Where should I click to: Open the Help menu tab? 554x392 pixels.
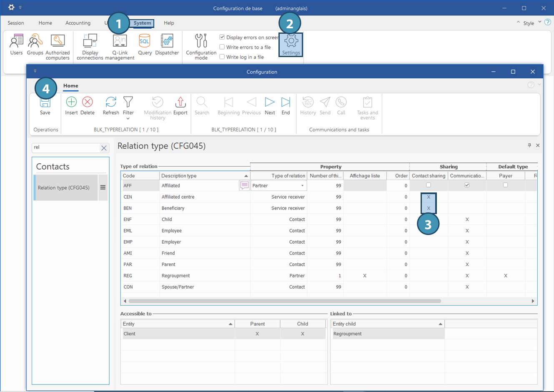click(169, 23)
